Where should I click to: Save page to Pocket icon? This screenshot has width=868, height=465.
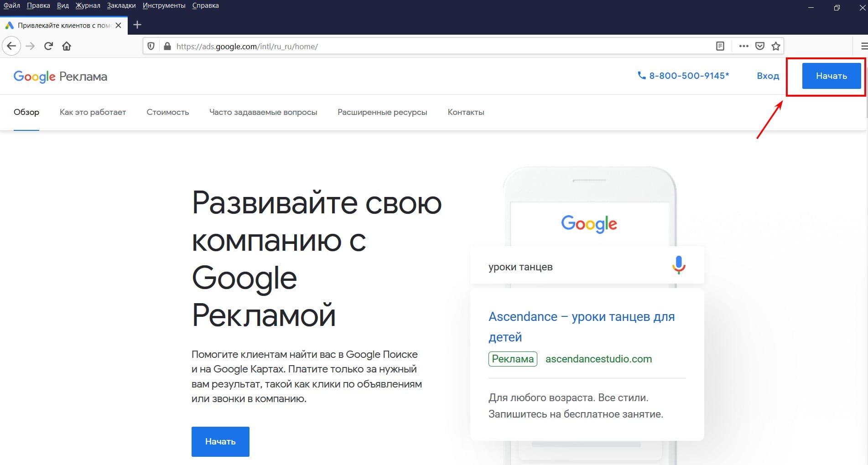click(760, 46)
